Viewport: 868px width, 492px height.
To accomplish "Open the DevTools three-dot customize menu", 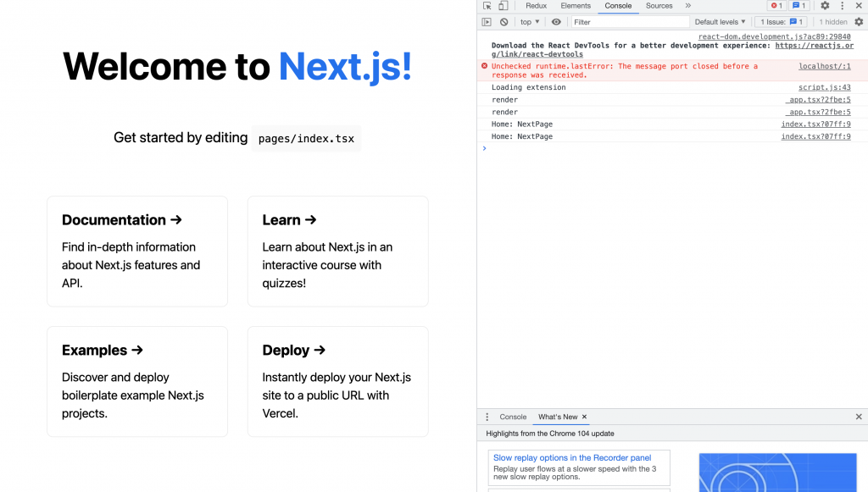I will (842, 6).
